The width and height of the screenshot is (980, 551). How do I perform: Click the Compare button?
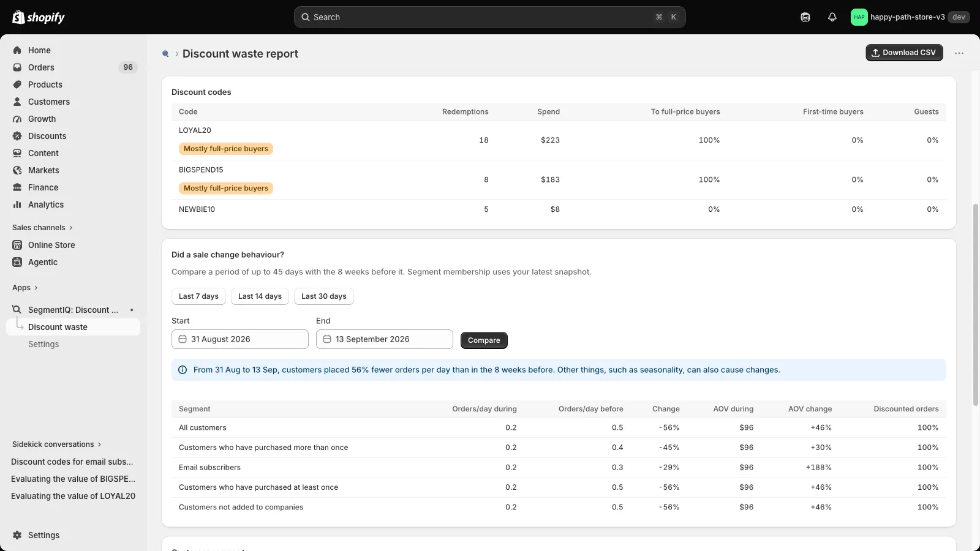(484, 340)
